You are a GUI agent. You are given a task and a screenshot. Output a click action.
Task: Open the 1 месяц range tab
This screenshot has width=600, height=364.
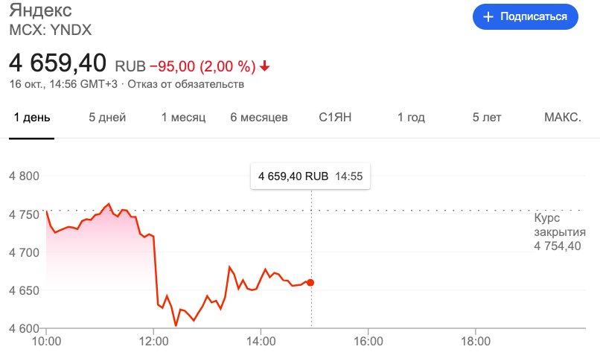pos(183,117)
